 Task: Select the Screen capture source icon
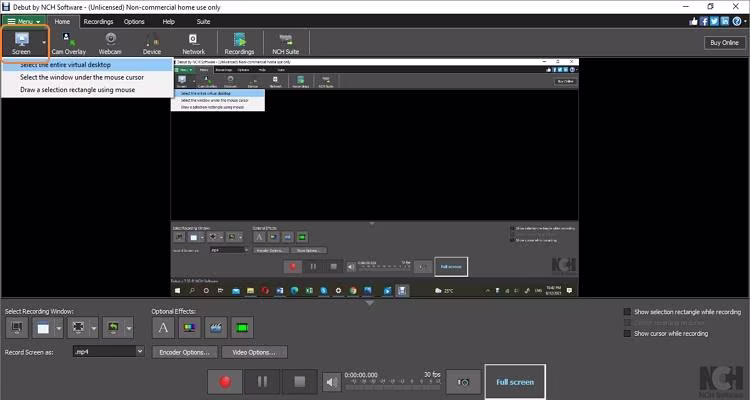click(22, 43)
